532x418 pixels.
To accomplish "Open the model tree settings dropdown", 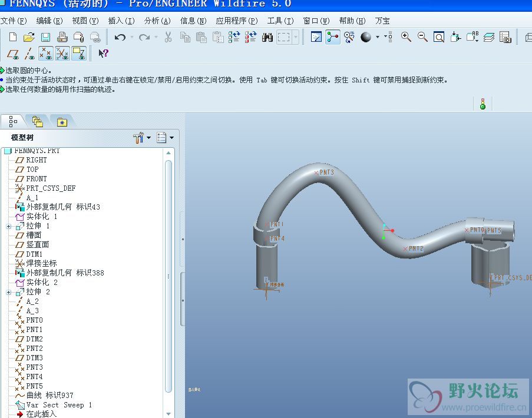I will 142,138.
